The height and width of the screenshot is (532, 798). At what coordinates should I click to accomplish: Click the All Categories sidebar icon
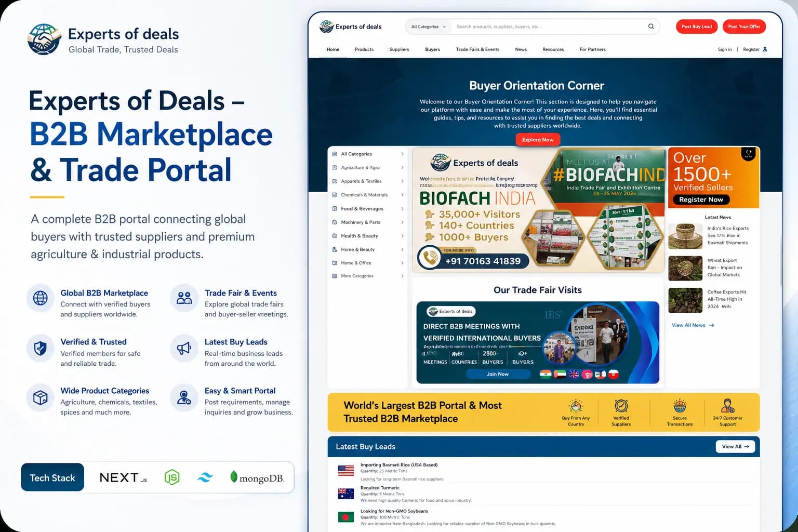click(x=335, y=154)
